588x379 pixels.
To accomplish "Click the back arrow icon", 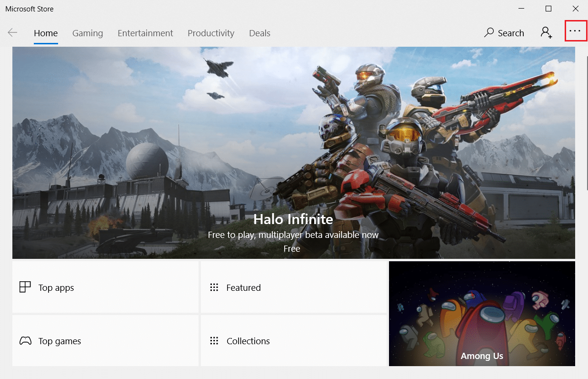I will 12,33.
